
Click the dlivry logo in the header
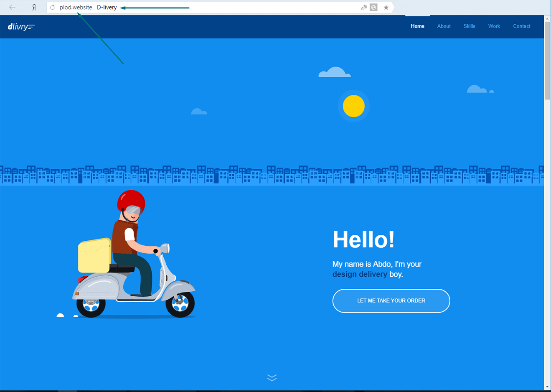click(21, 27)
